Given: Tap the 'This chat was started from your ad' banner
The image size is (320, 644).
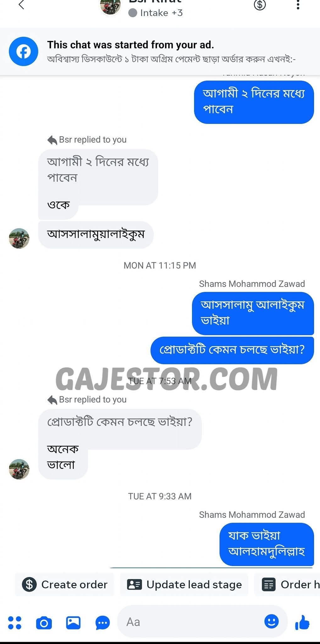Looking at the screenshot, I should (x=160, y=51).
